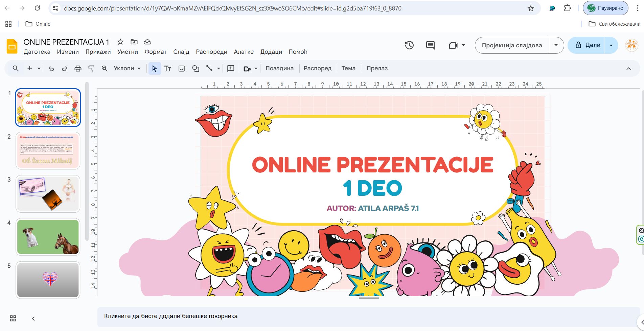
Task: Collapse the filmstrip panel arrow
Action: pyautogui.click(x=33, y=318)
